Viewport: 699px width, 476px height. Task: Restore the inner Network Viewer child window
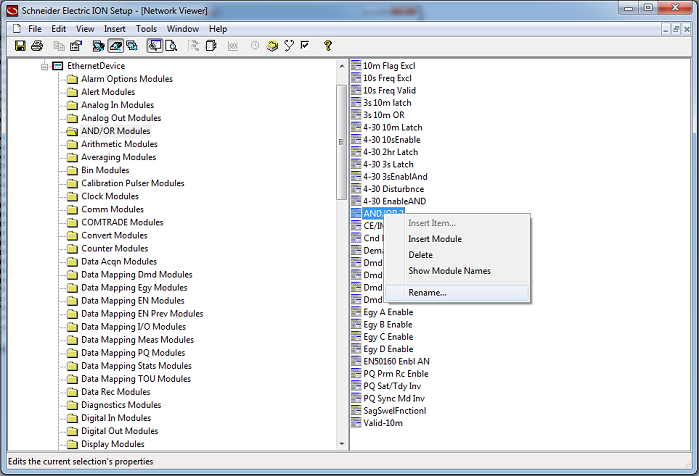pos(676,29)
